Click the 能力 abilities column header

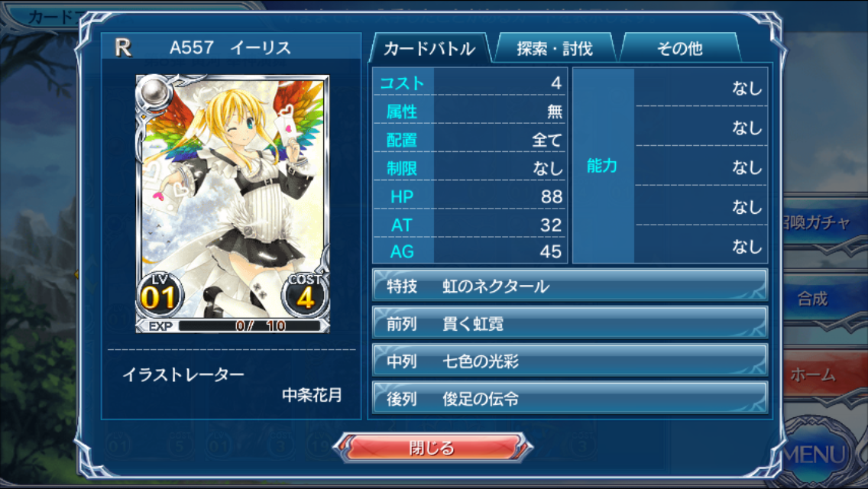coord(603,166)
